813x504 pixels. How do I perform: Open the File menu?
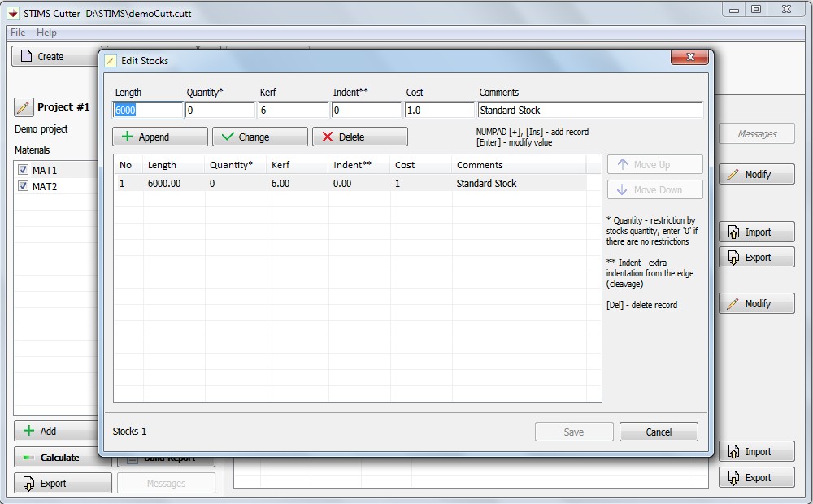tap(18, 33)
